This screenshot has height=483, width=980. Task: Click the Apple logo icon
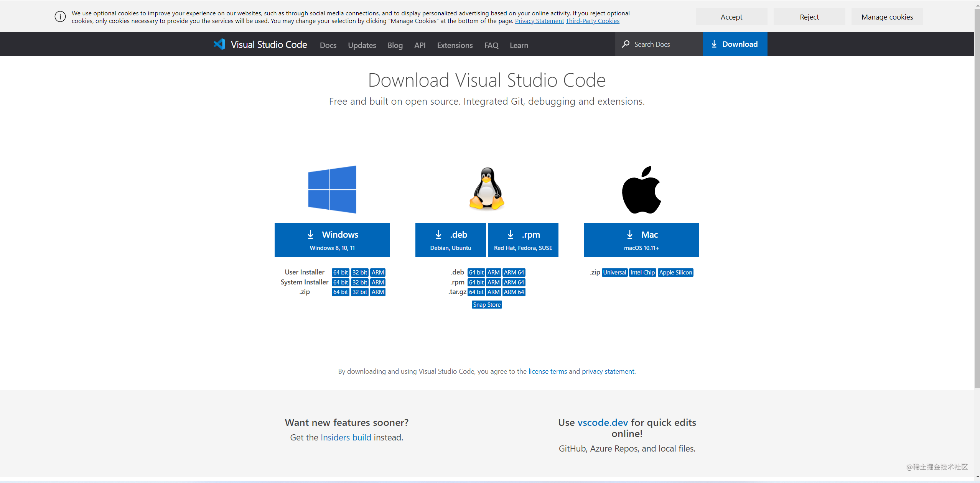coord(641,190)
